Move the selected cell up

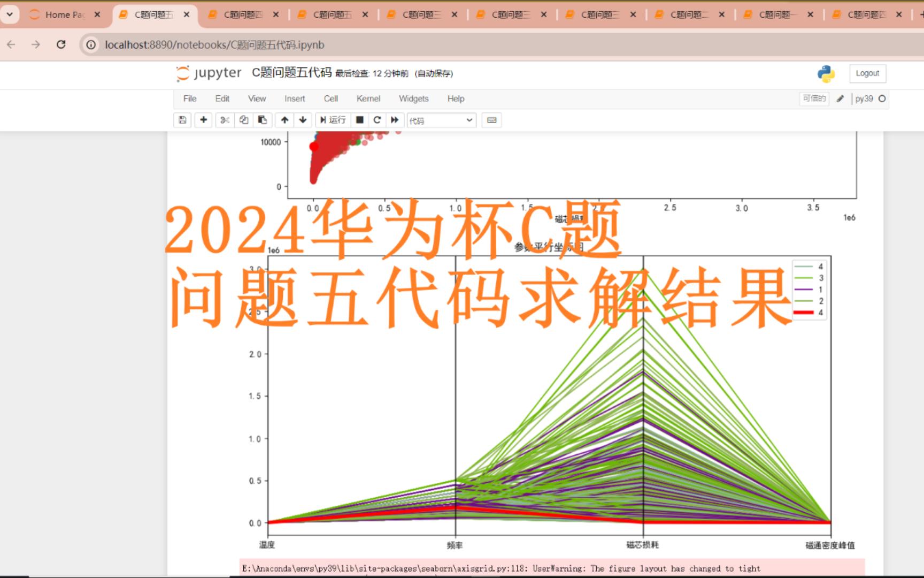tap(284, 120)
